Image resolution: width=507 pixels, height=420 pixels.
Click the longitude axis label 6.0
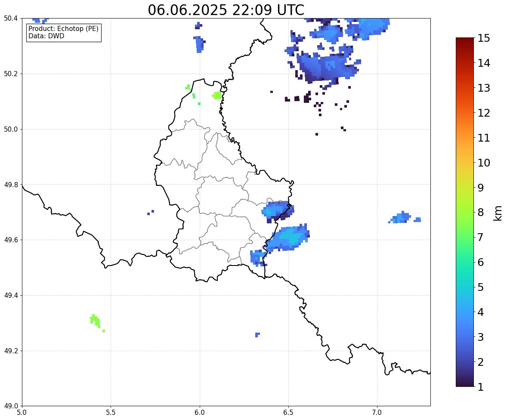[200, 413]
